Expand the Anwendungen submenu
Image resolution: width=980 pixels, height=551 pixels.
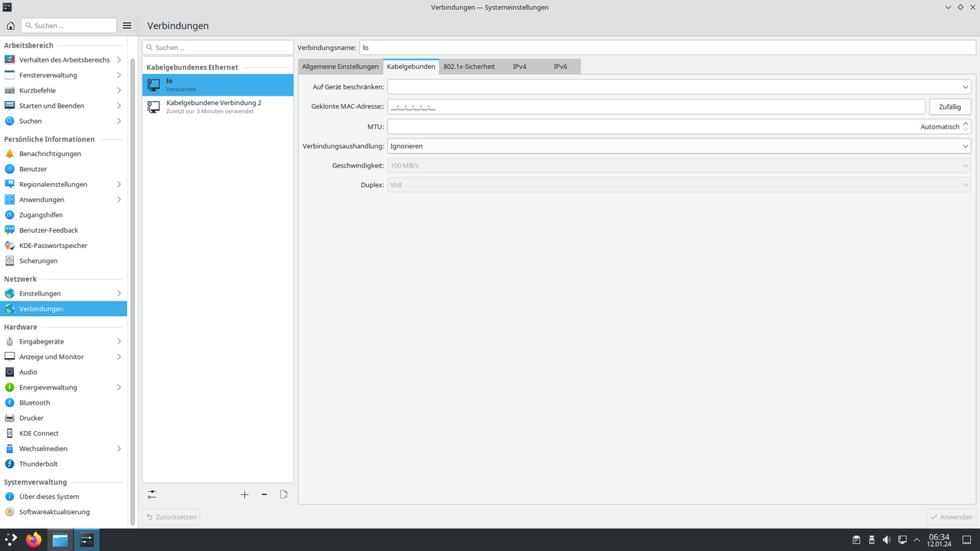pos(119,200)
